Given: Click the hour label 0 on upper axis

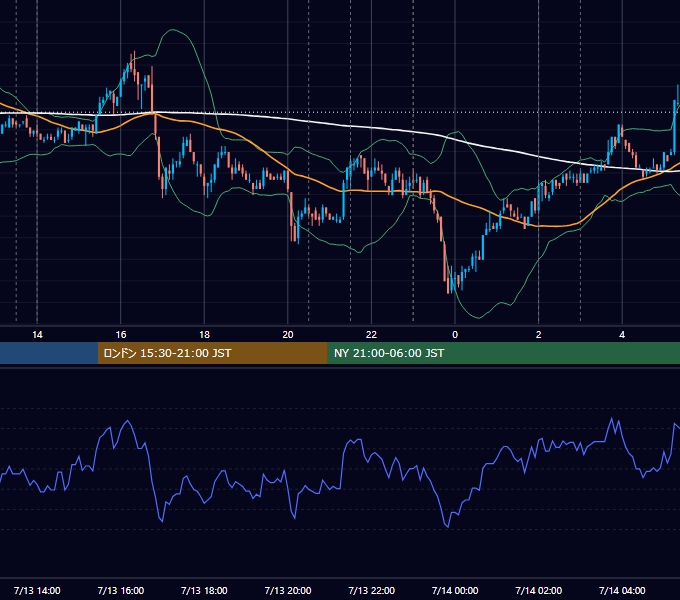Looking at the screenshot, I should [x=455, y=335].
